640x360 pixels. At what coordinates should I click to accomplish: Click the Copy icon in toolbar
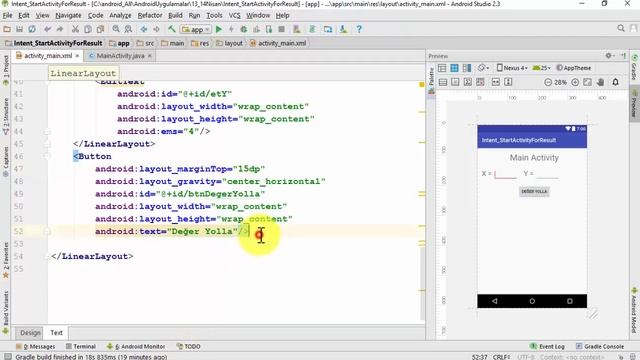tap(88, 29)
